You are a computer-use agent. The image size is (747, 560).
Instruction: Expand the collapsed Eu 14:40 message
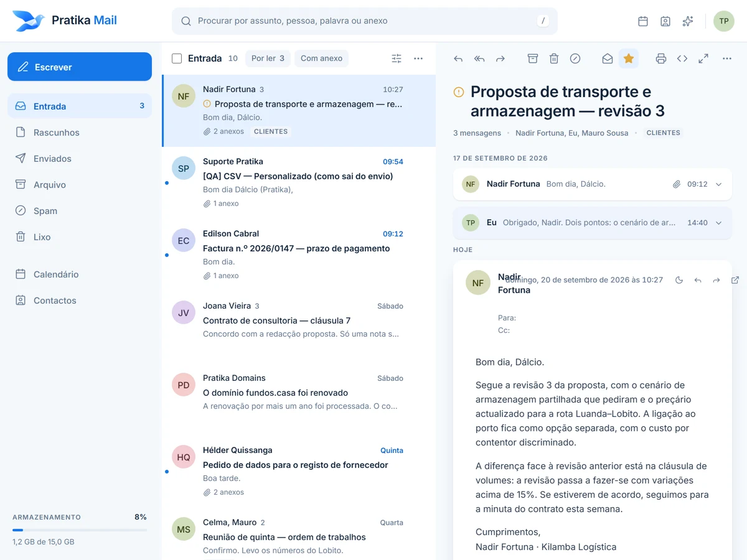pos(593,223)
